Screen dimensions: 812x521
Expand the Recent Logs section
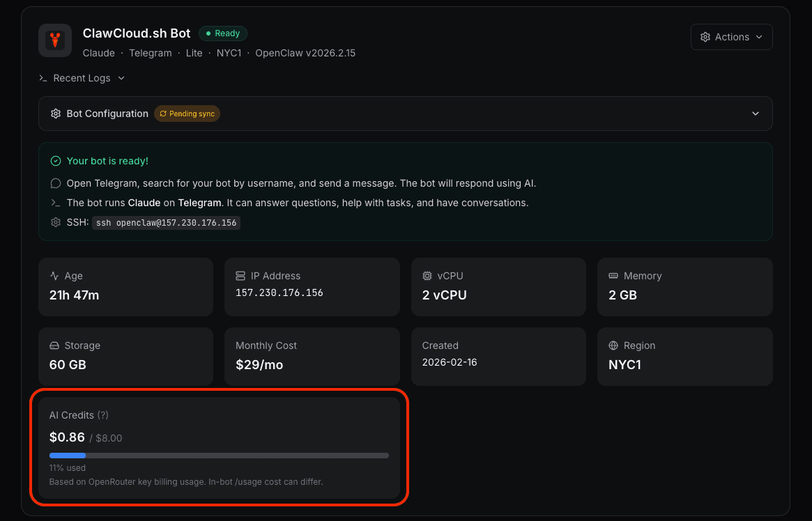121,78
